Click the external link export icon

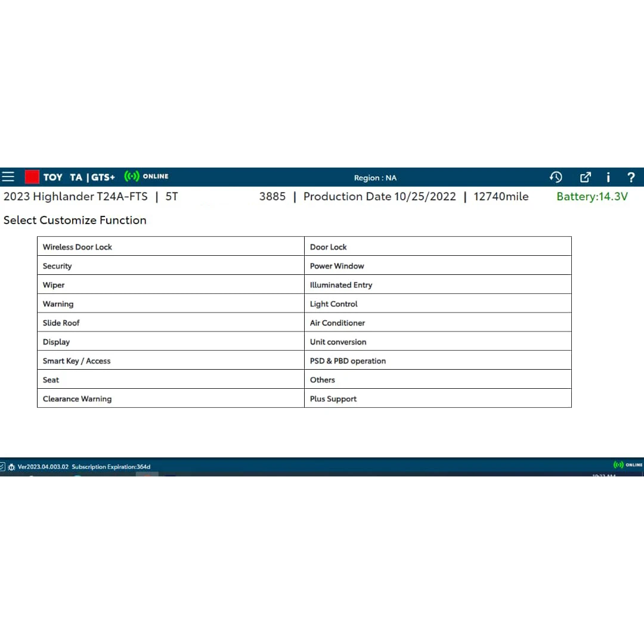click(x=586, y=178)
